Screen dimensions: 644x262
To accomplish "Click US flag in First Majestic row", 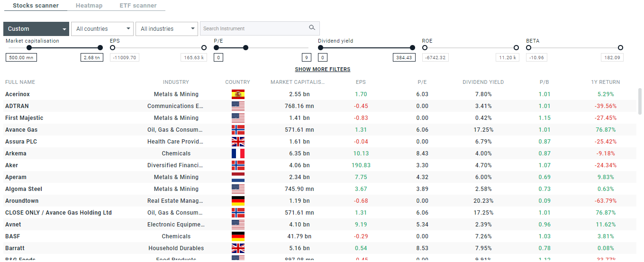I will pyautogui.click(x=238, y=118).
